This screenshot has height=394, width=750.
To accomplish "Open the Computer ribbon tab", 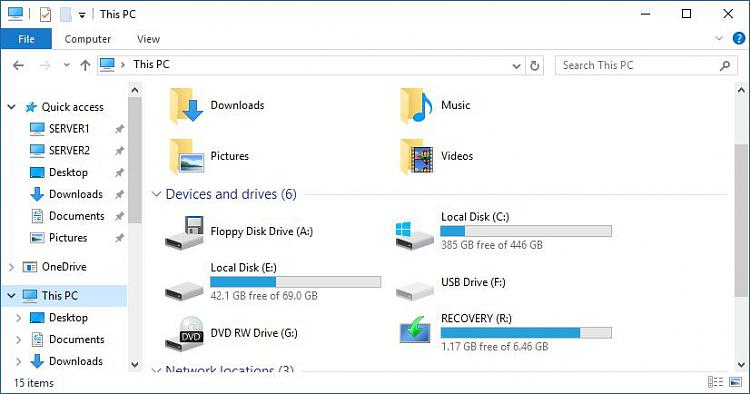I will pos(88,39).
